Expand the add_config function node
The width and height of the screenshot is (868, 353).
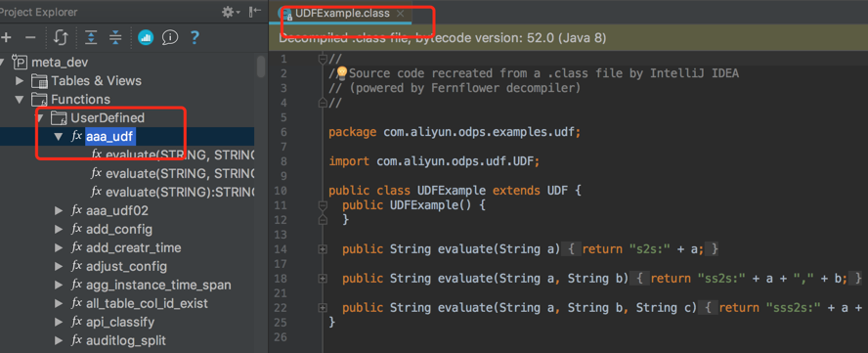click(x=59, y=230)
